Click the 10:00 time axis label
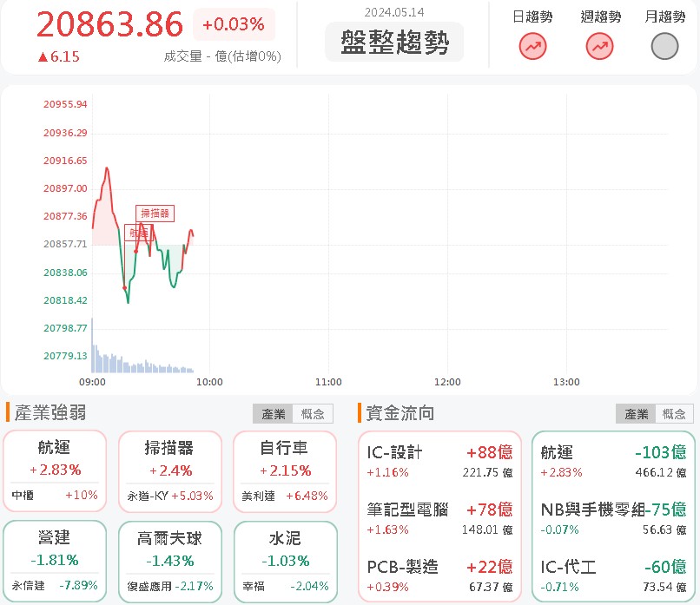 tap(209, 383)
